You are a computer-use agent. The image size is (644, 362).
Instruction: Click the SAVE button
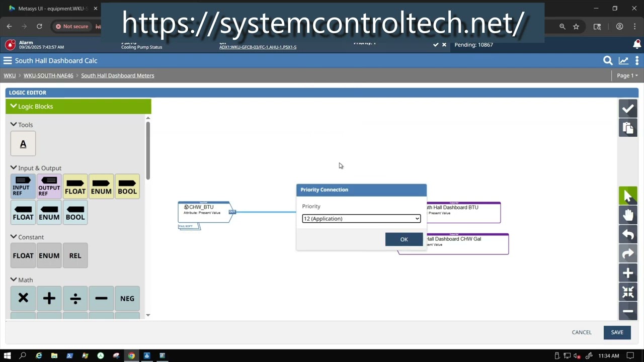(x=617, y=332)
